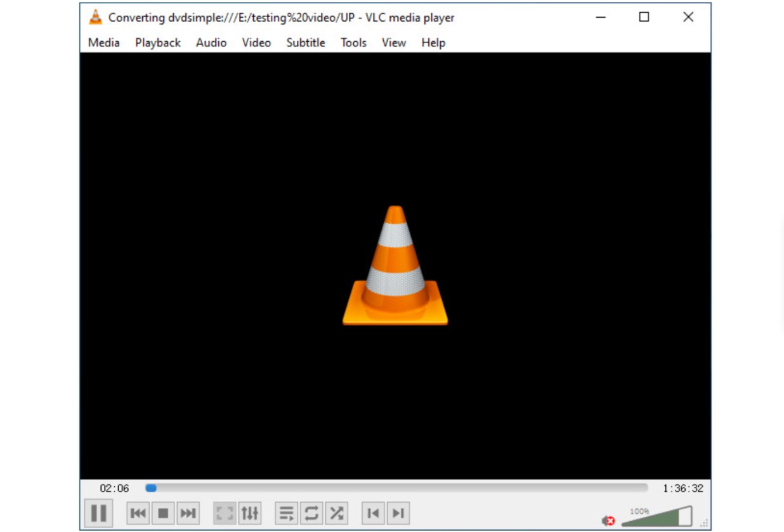Skip to next media in the playlist

[188, 513]
